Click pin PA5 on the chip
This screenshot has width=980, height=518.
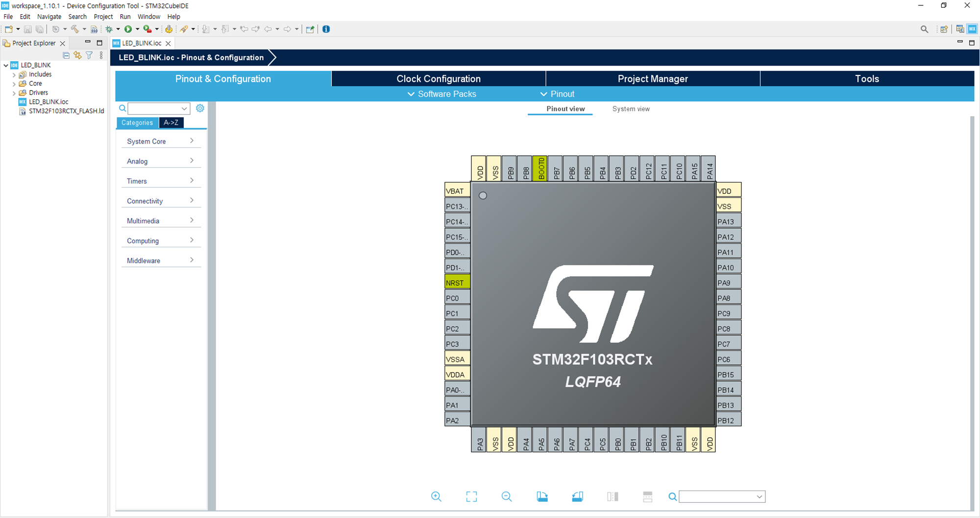pyautogui.click(x=541, y=440)
